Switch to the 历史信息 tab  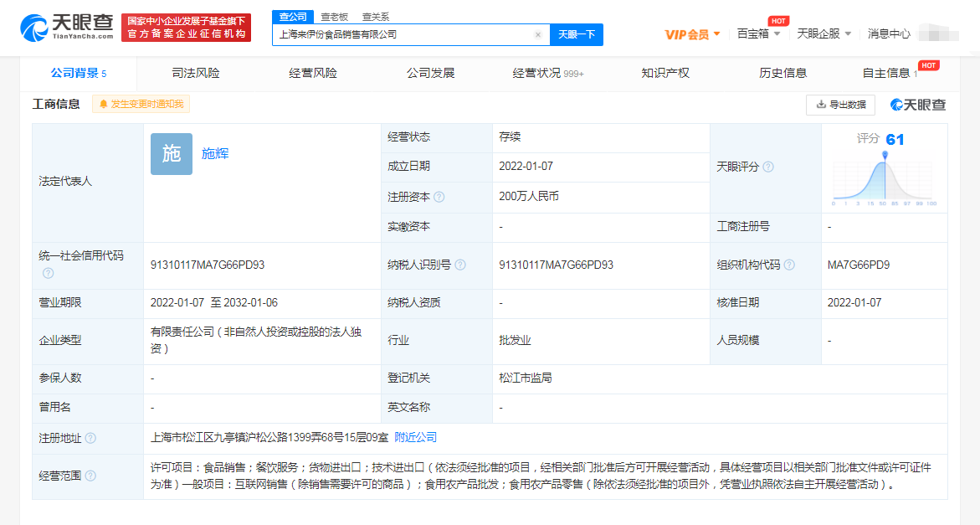click(783, 74)
